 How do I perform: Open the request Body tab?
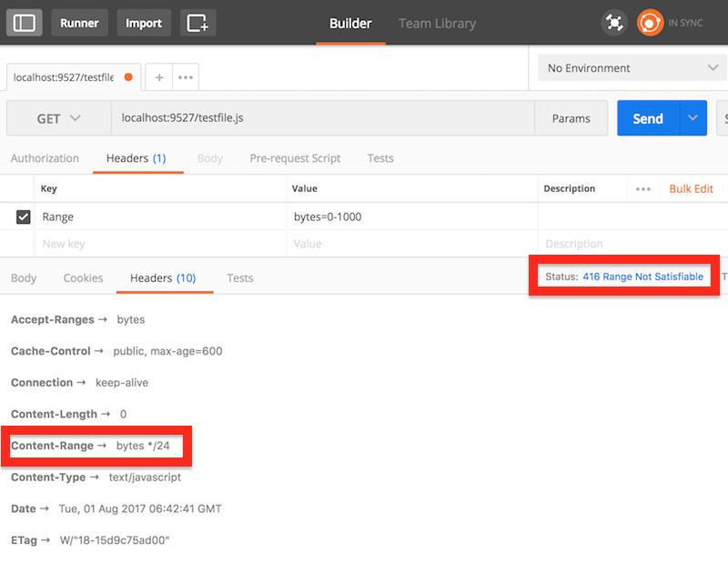(210, 158)
